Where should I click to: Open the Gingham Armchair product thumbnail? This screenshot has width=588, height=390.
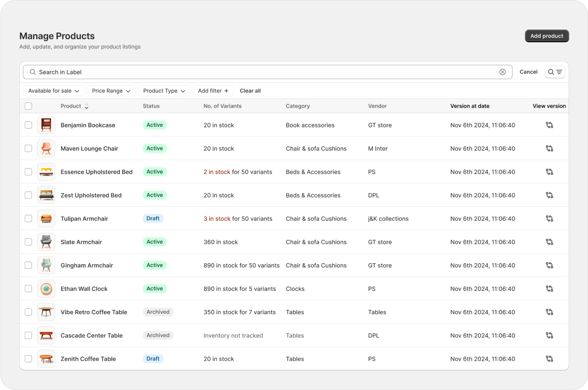point(46,266)
